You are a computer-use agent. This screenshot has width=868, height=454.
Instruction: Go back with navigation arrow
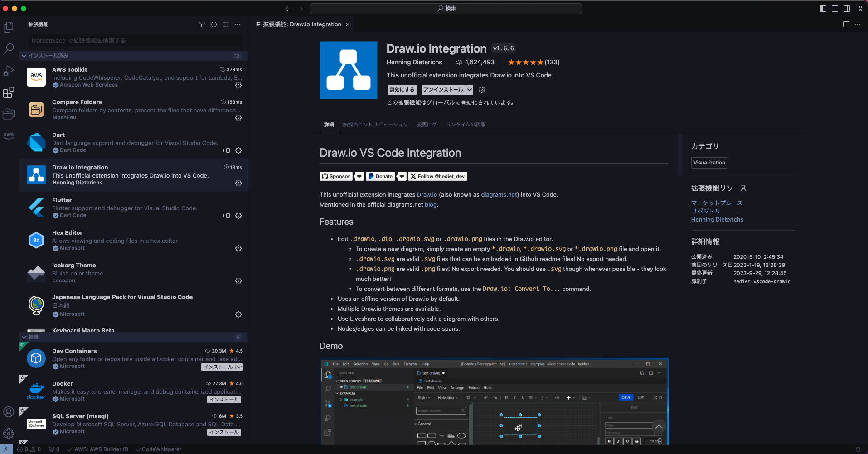pos(288,9)
